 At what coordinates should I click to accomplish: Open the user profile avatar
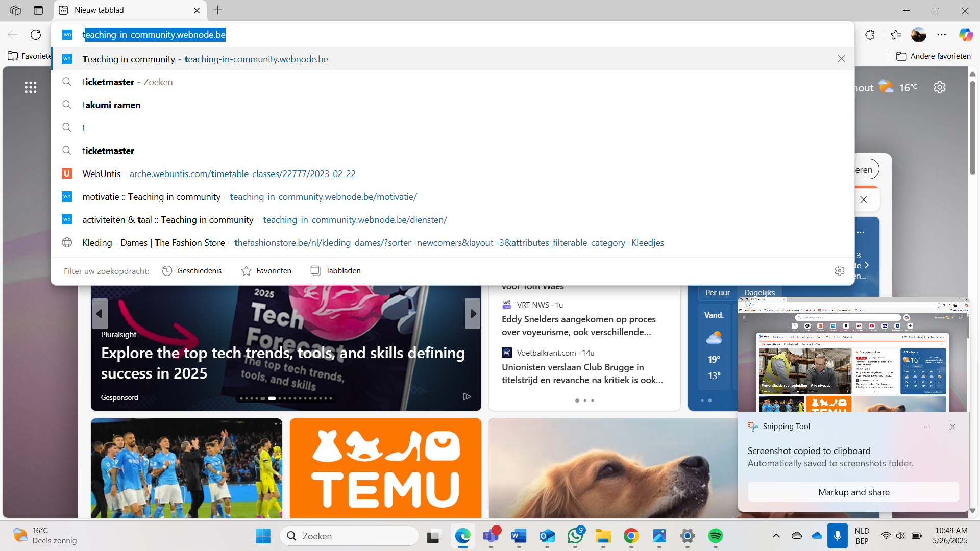[919, 35]
